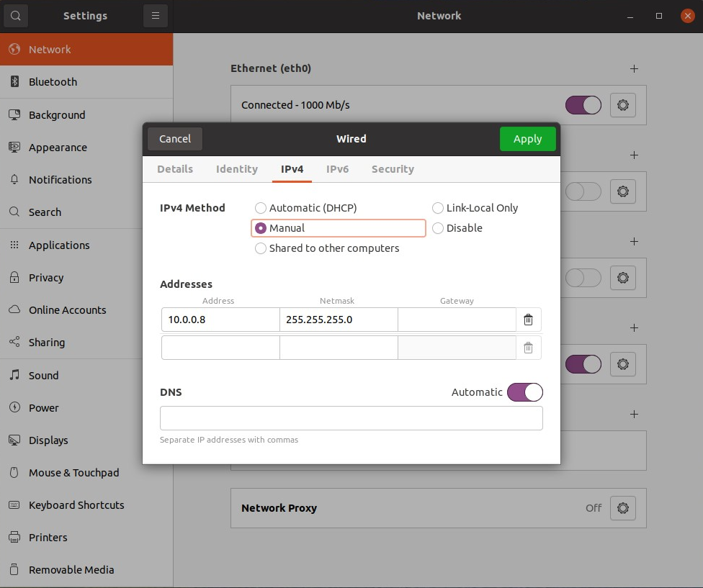Select Manual IPv4 method
The width and height of the screenshot is (703, 588).
pos(338,228)
